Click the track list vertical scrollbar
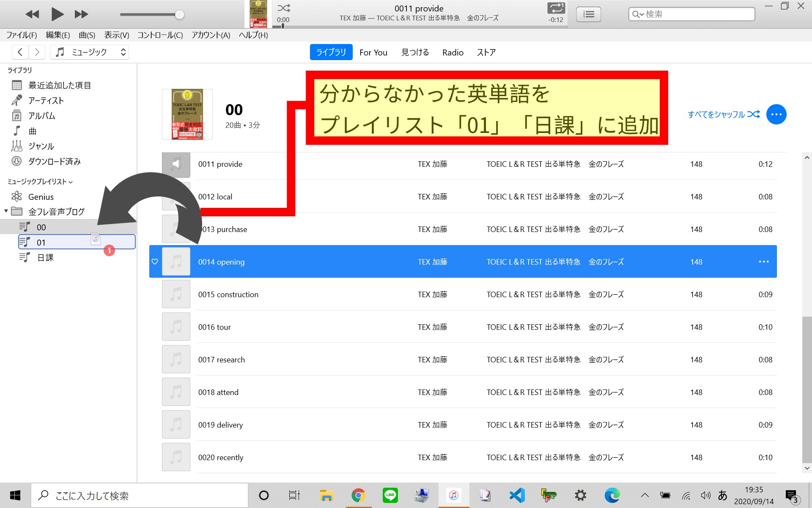This screenshot has width=812, height=508. (807, 389)
